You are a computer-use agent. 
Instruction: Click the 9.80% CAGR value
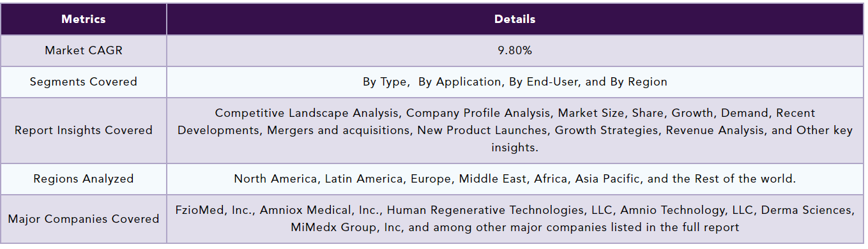(x=515, y=50)
